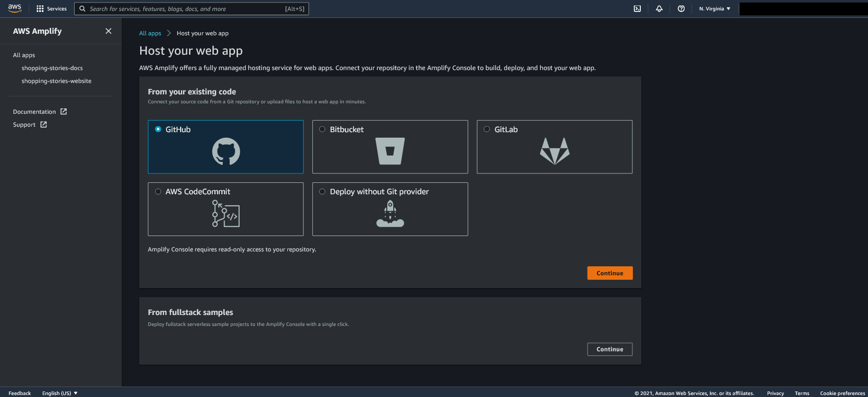
Task: Click the 'From your existing code' heading
Action: pos(192,91)
